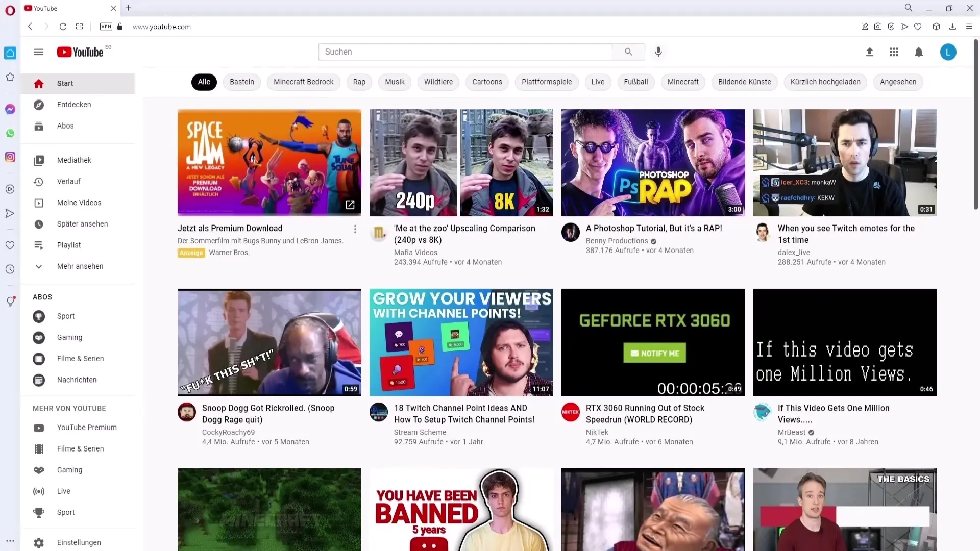980x551 pixels.
Task: Select the Alle filter chip
Action: pyautogui.click(x=204, y=82)
